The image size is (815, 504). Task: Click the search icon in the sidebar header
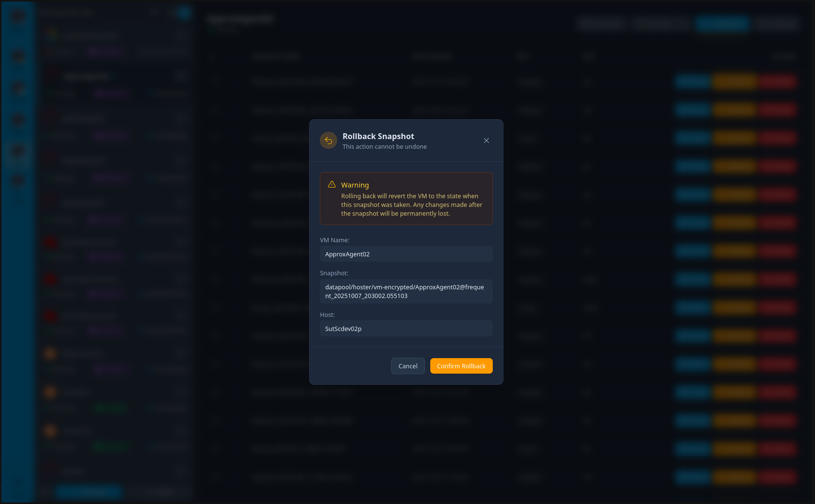pos(154,12)
